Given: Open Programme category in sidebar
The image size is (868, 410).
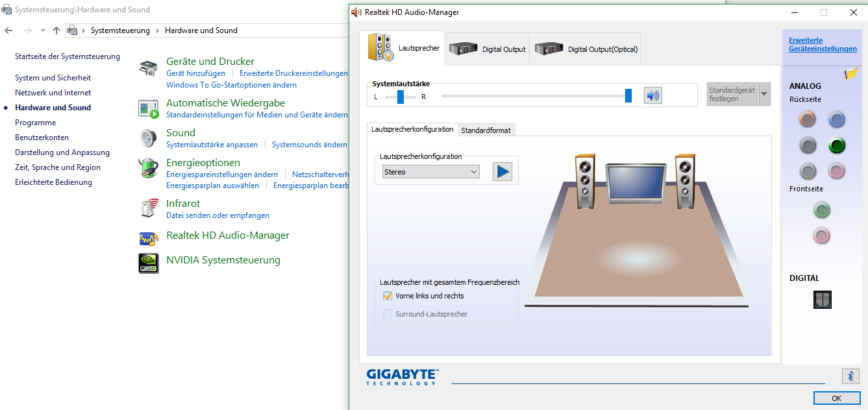Looking at the screenshot, I should (35, 123).
